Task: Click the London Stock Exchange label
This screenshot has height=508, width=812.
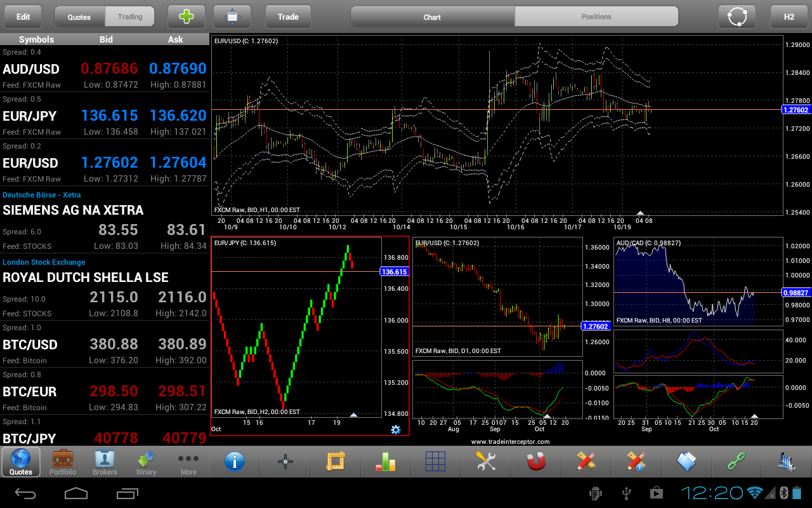Action: click(44, 262)
